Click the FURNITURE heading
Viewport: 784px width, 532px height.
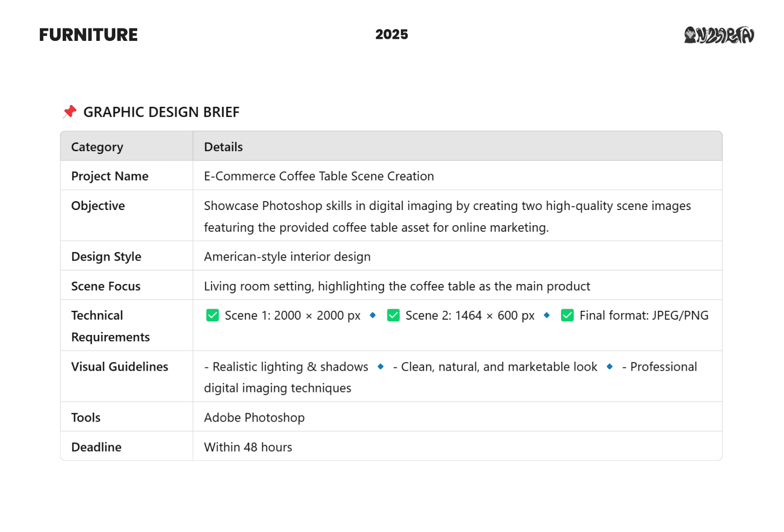point(88,35)
